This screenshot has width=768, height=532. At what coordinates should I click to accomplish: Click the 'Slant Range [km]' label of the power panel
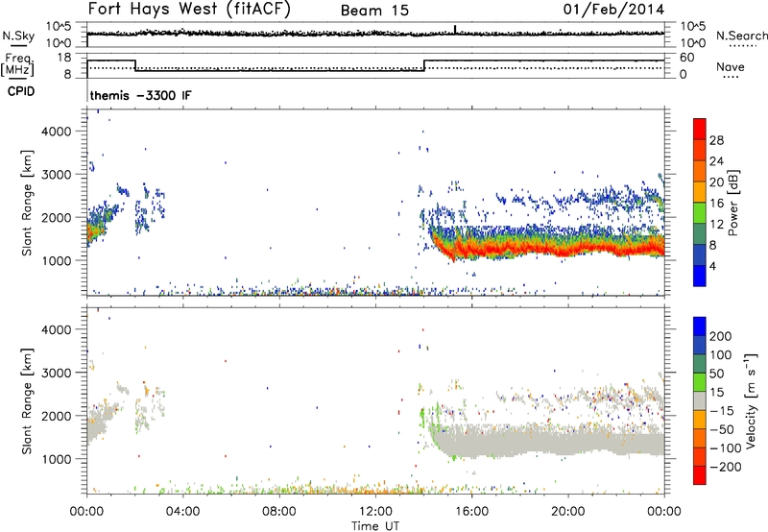(x=27, y=203)
